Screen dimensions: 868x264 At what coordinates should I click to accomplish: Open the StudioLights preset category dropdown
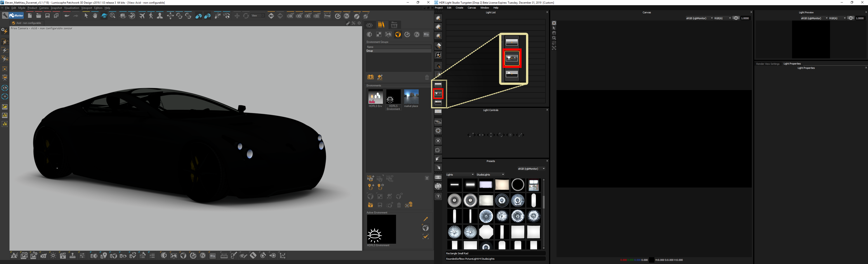pyautogui.click(x=490, y=175)
